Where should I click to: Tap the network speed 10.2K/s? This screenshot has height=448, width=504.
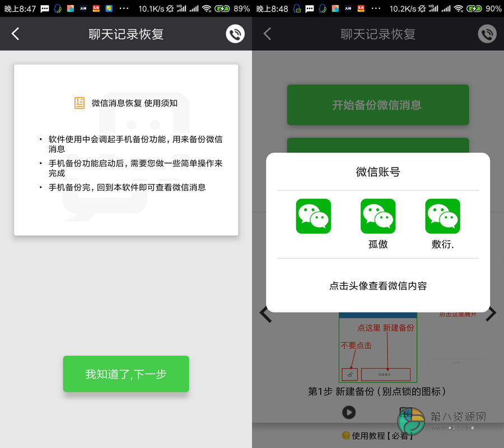pos(403,8)
